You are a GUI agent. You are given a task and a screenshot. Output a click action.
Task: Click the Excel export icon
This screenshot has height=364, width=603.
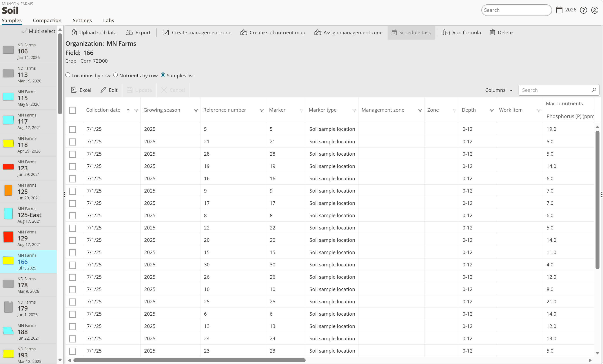74,90
